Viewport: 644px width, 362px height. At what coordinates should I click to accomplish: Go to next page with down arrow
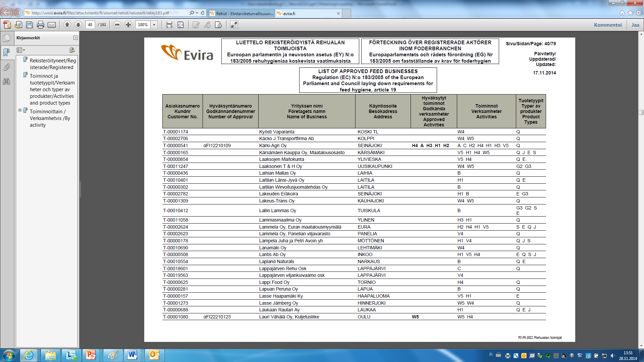pos(78,25)
